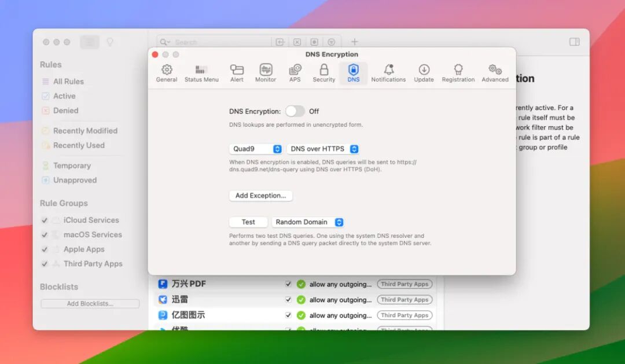Image resolution: width=625 pixels, height=364 pixels.
Task: Switch to the Status Menu preferences
Action: tap(201, 73)
